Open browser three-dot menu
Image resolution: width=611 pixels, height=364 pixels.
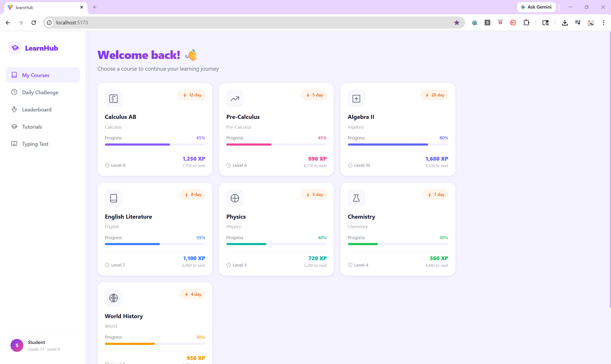tap(603, 23)
